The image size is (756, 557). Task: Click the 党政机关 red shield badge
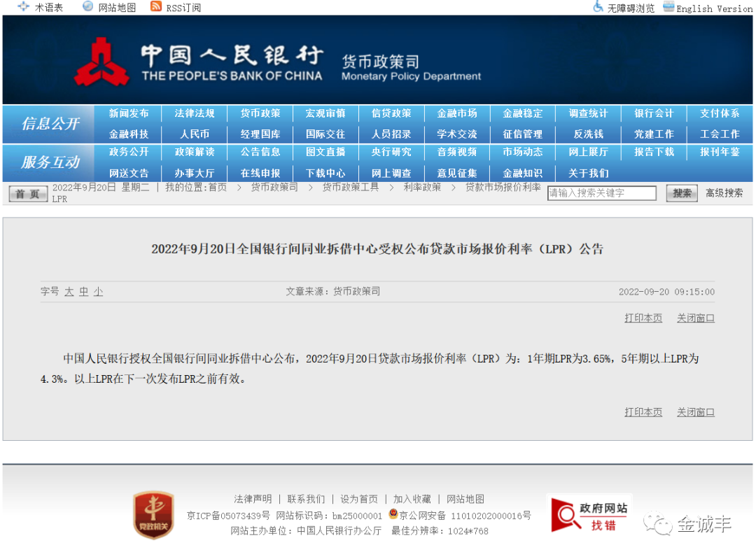point(153,515)
